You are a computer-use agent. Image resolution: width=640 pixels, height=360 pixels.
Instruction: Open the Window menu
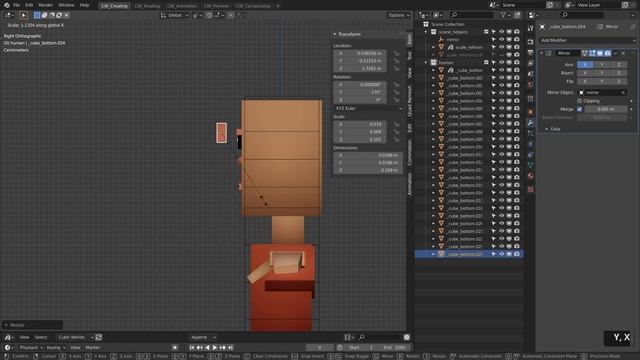click(66, 5)
